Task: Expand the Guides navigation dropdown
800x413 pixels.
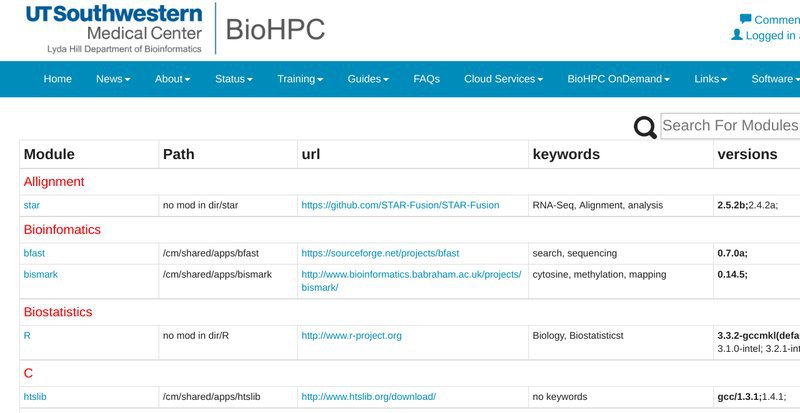Action: [368, 79]
